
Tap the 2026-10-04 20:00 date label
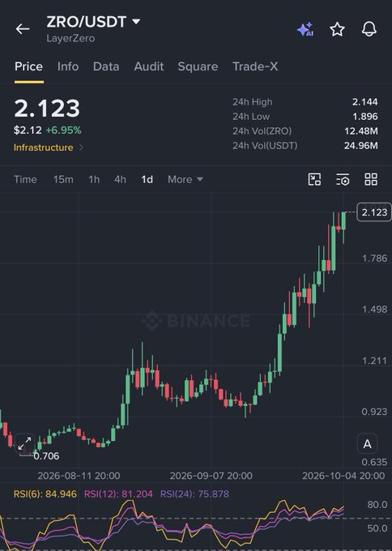(343, 476)
